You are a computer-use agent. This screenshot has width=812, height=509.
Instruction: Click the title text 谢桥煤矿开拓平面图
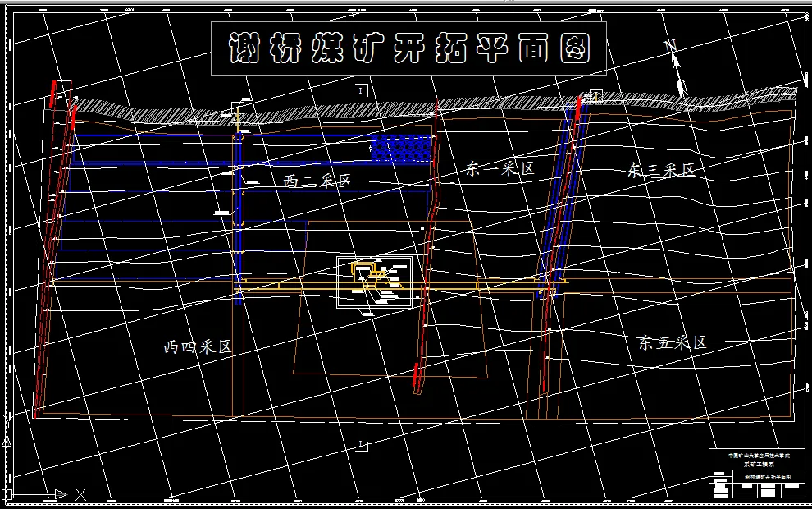(x=409, y=48)
